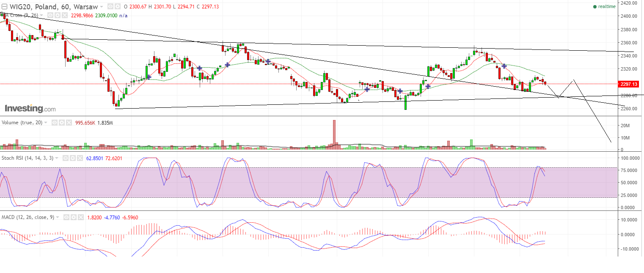Remove the Volume indicator with X icon
Image resolution: width=644 pixels, height=273 pixels.
[69, 123]
